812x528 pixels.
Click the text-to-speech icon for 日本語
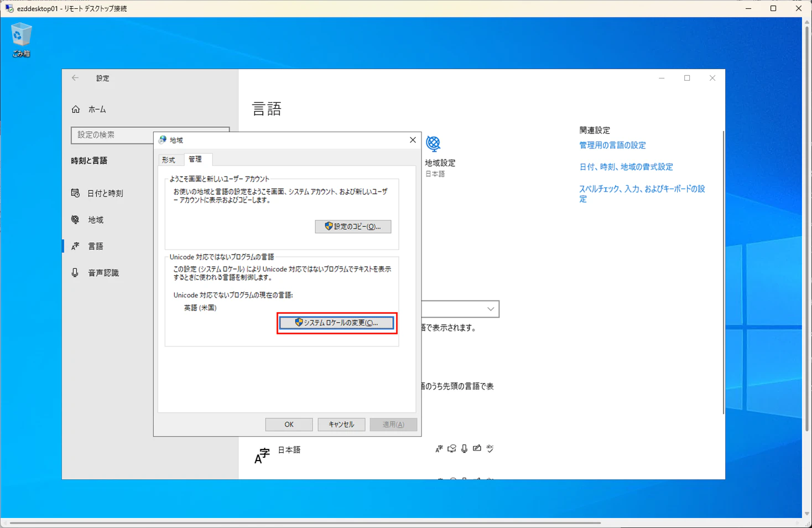click(451, 449)
